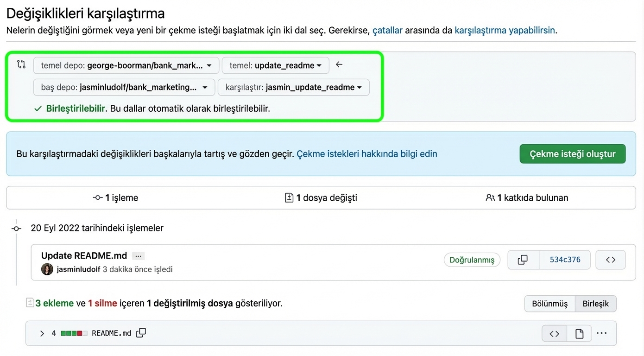The width and height of the screenshot is (644, 356).
Task: Open Çekme istekleri hakkında bilgi edin link
Action: pos(366,154)
